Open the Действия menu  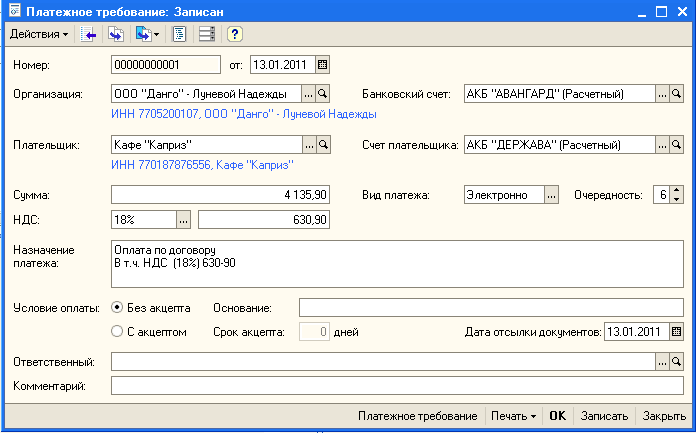click(39, 34)
